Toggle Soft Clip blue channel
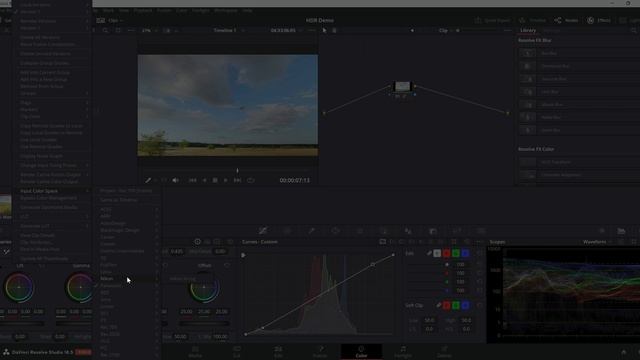 click(465, 305)
